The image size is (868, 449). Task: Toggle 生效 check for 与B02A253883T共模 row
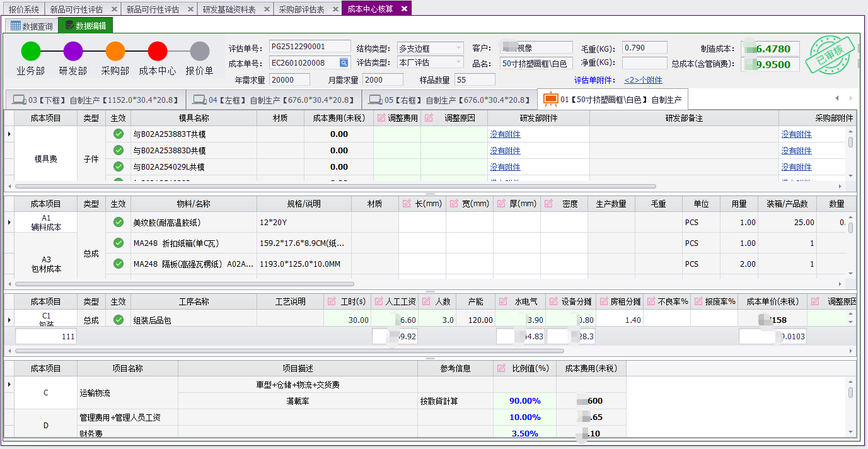(x=118, y=134)
